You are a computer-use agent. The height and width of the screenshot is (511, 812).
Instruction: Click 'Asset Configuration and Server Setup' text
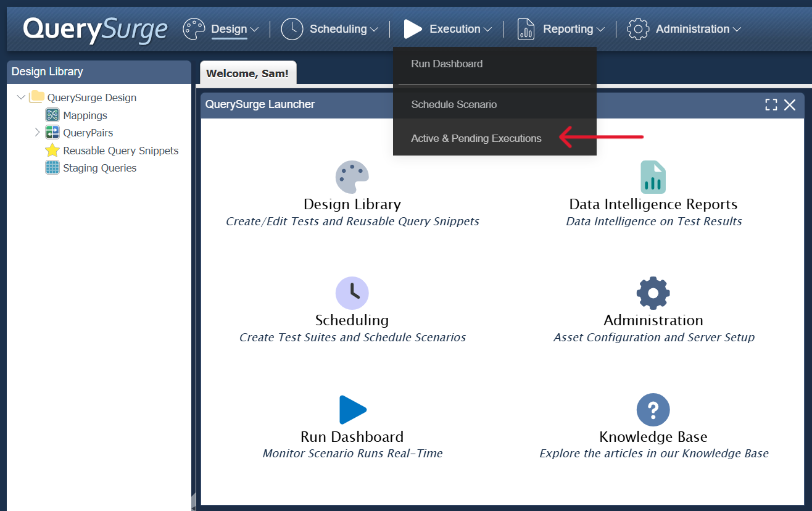click(x=654, y=337)
